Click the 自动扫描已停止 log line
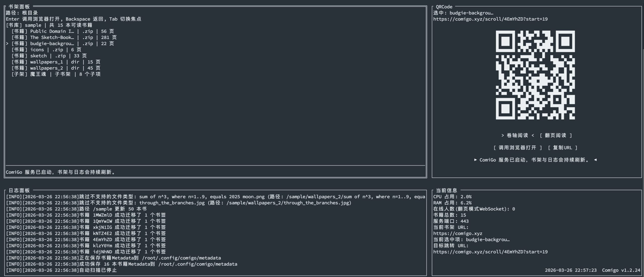The height and width of the screenshot is (277, 644). click(61, 270)
